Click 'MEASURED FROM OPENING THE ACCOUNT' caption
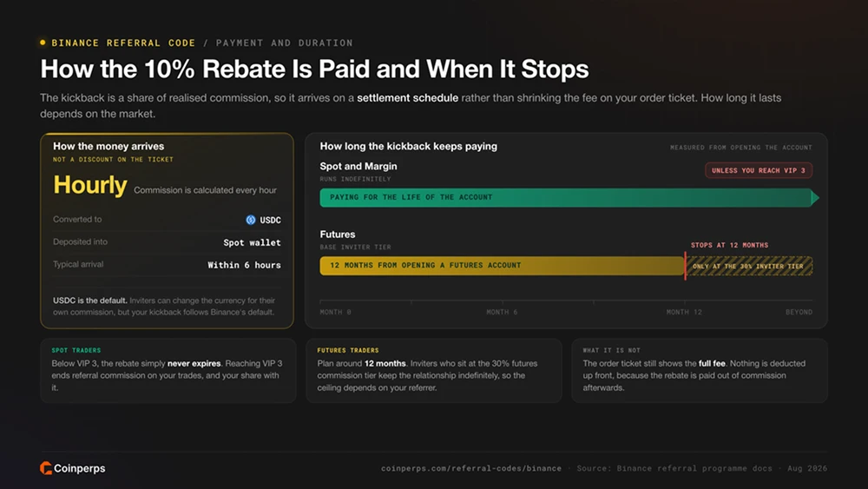The image size is (868, 489). 741,148
